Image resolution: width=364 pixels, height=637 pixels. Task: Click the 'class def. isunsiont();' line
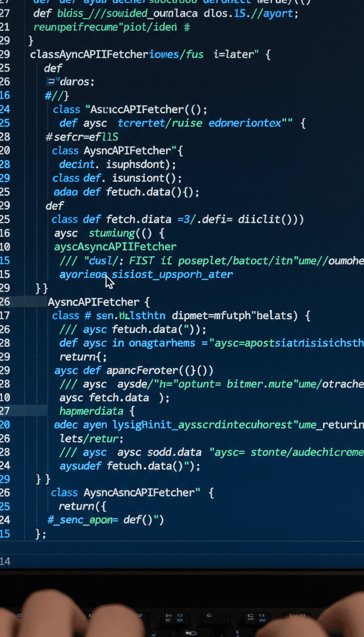point(117,178)
